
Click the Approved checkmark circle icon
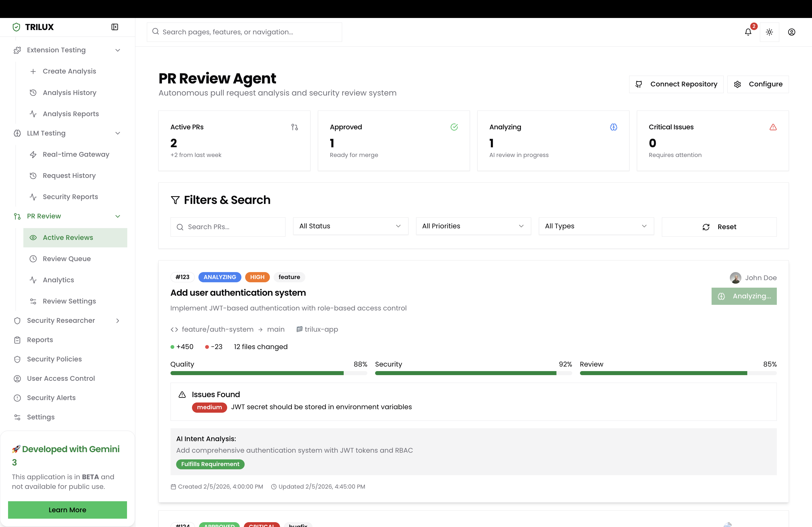click(x=454, y=127)
